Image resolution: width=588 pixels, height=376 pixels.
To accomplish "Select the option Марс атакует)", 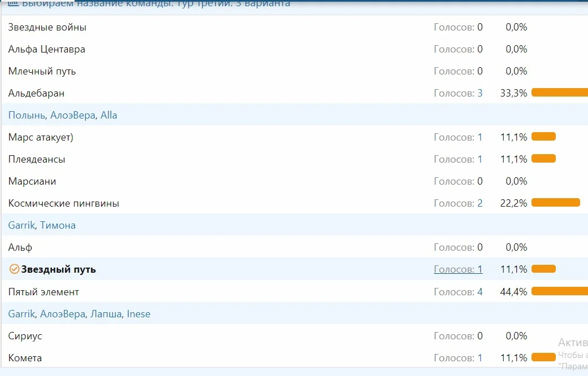I will [x=41, y=137].
